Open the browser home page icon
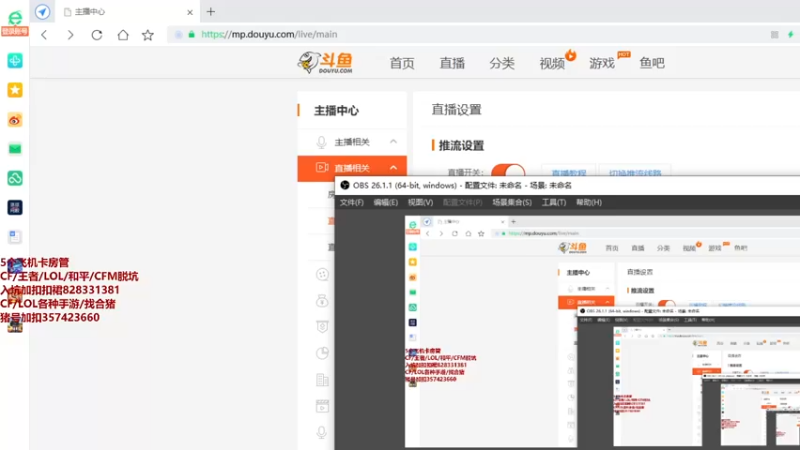This screenshot has width=800, height=450. [x=123, y=35]
